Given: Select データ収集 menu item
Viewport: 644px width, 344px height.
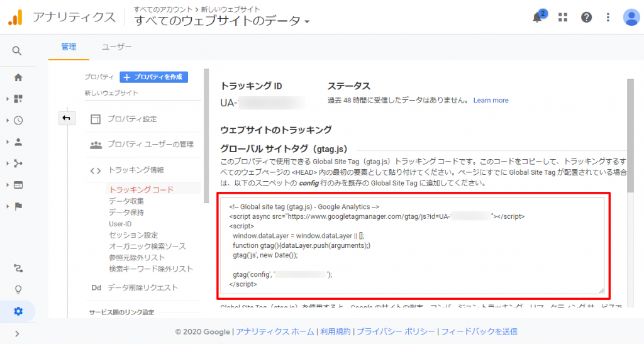Looking at the screenshot, I should tap(126, 201).
